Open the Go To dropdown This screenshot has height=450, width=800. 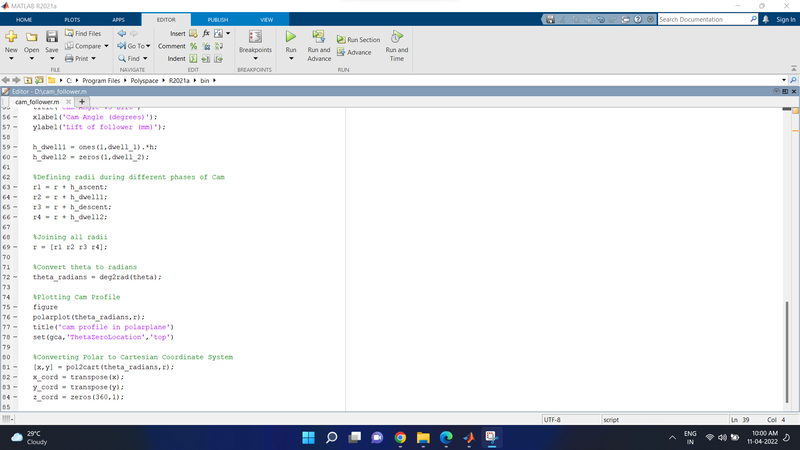147,46
